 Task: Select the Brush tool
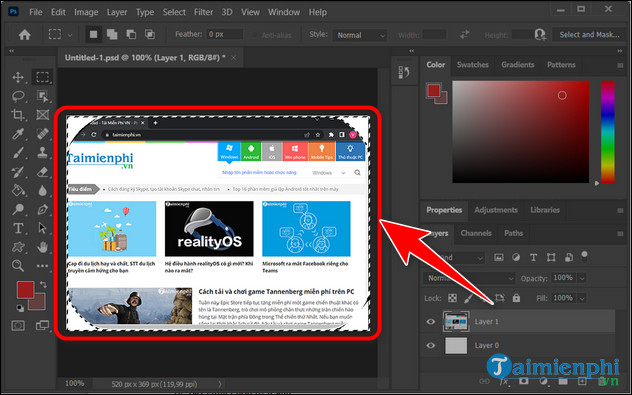pyautogui.click(x=18, y=153)
